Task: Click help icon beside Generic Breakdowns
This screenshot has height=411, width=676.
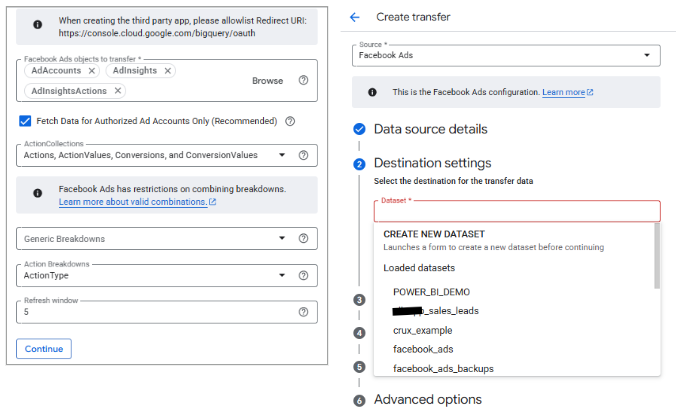Action: coord(303,239)
